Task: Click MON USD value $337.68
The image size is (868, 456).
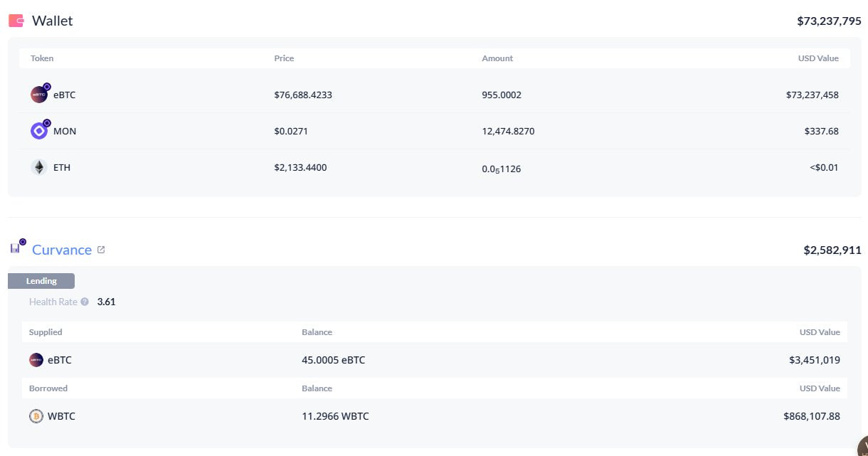Action: (821, 131)
